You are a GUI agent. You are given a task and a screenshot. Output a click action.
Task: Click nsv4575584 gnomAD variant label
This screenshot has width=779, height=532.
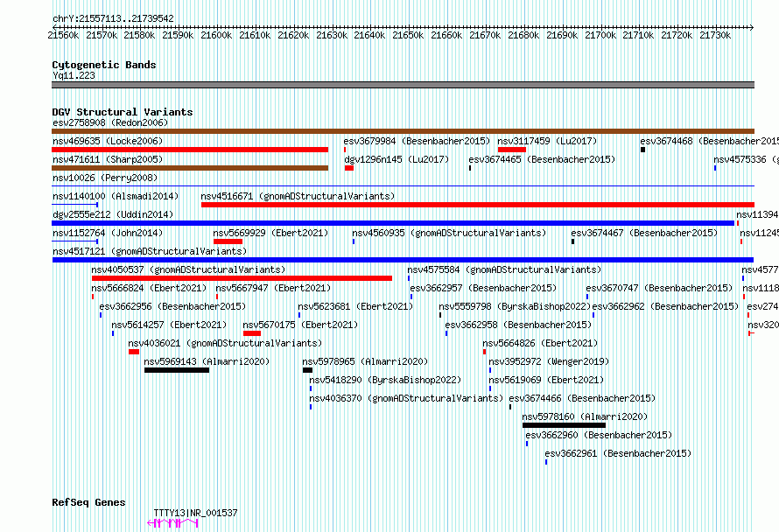(504, 269)
